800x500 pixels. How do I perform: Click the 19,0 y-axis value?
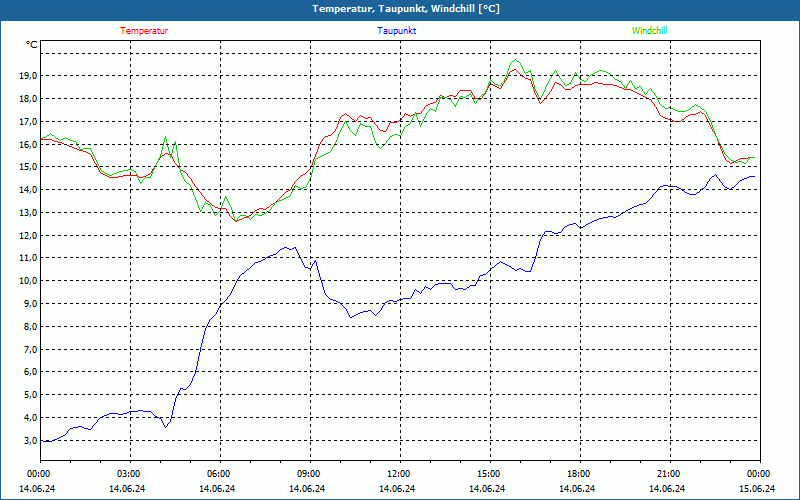(29, 76)
